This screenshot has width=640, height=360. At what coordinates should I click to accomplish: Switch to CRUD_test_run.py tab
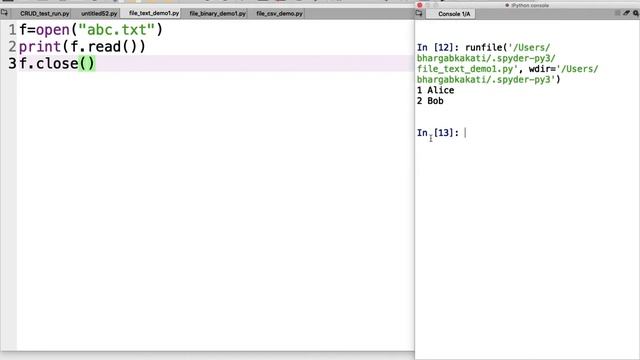[44, 13]
